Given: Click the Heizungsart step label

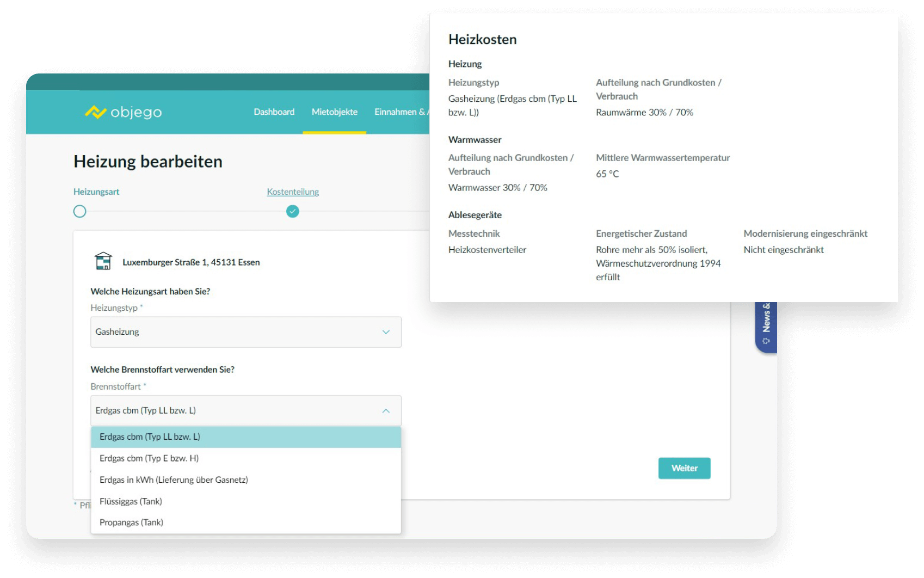Looking at the screenshot, I should pyautogui.click(x=96, y=192).
